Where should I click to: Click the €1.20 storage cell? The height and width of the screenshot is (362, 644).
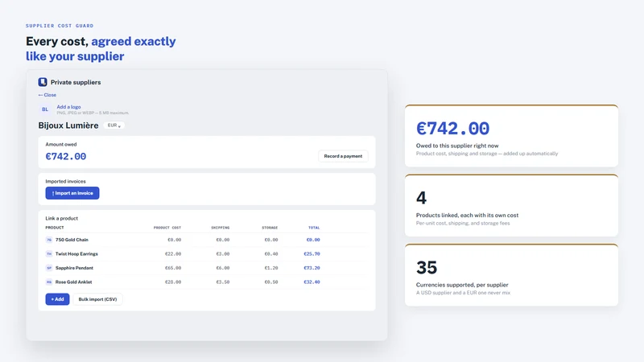(271, 268)
